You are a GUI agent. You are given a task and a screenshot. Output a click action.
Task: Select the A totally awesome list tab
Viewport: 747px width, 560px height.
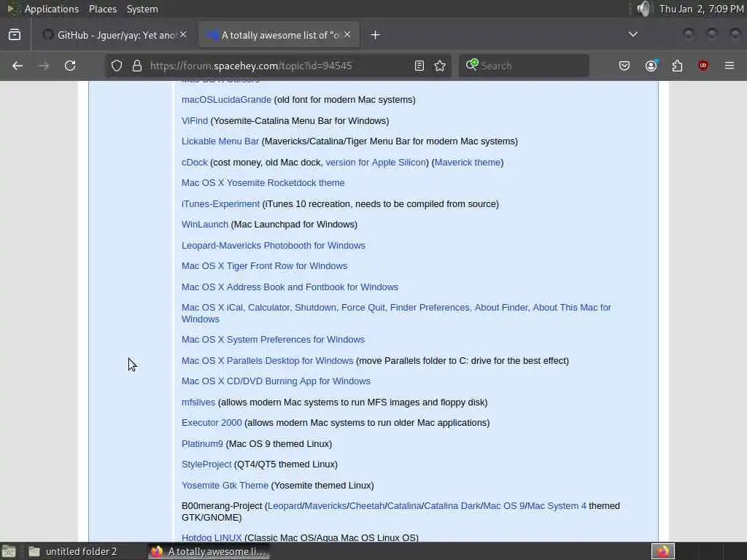click(x=279, y=35)
